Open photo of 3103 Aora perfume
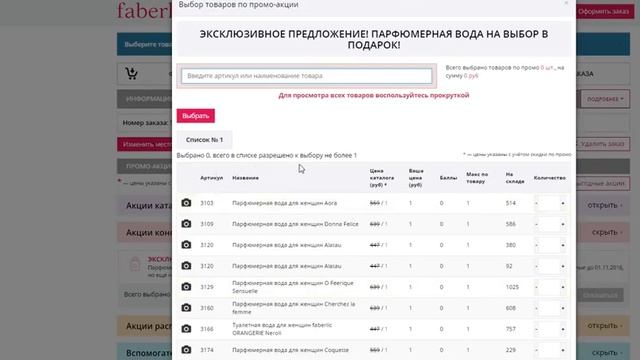 click(x=186, y=203)
